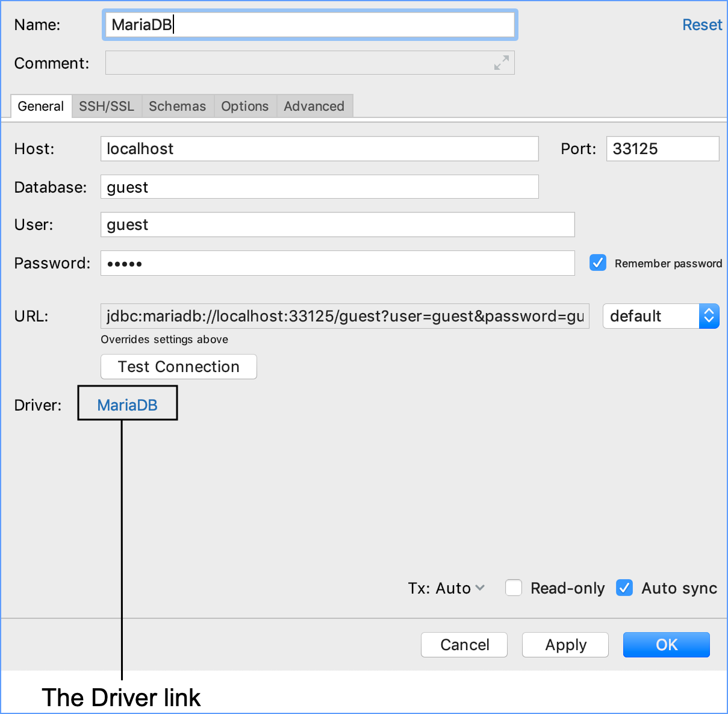728x714 pixels.
Task: Confirm with the OK button
Action: pyautogui.click(x=667, y=645)
